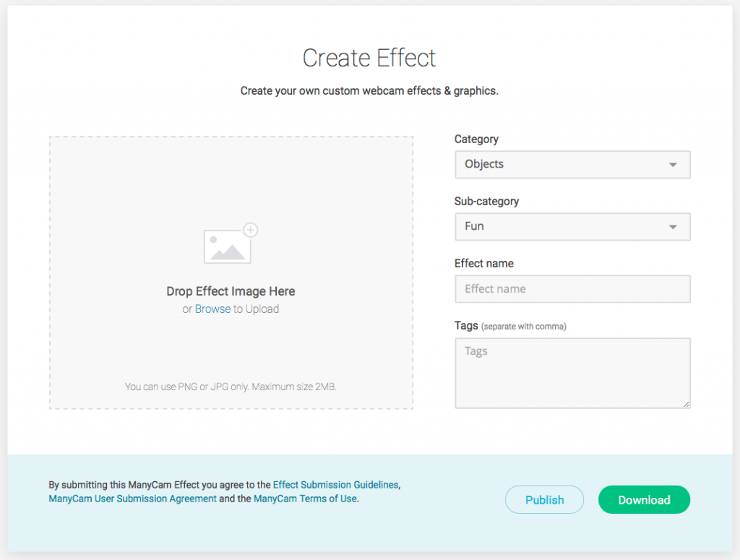Click the Download button
Image resolution: width=740 pixels, height=560 pixels.
644,499
